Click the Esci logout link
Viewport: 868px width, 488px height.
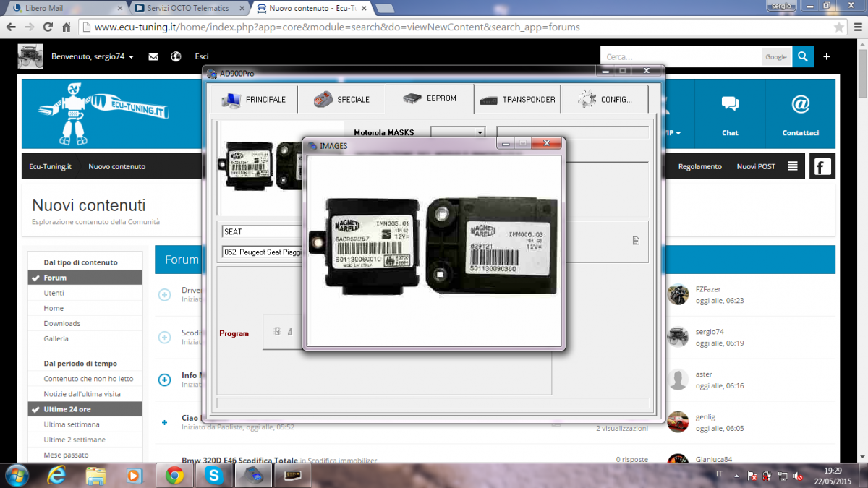point(202,56)
